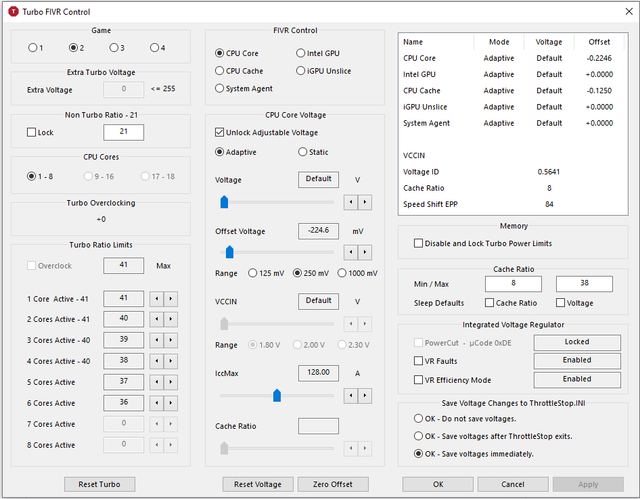Screen dimensions: 640x499
Task: Select Game profile 3
Action: [x=115, y=47]
